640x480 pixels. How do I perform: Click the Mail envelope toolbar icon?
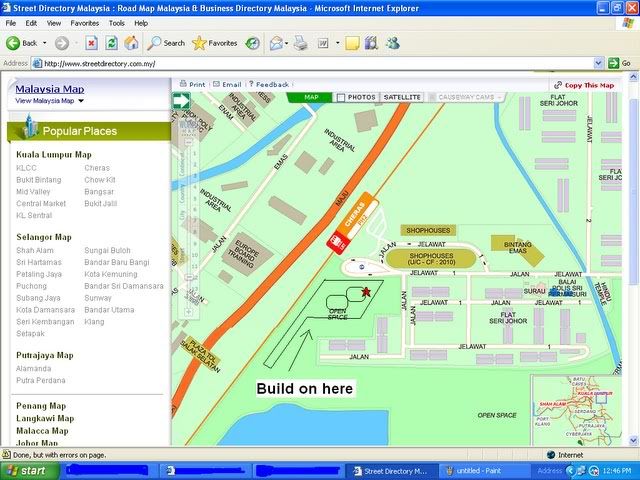(276, 43)
